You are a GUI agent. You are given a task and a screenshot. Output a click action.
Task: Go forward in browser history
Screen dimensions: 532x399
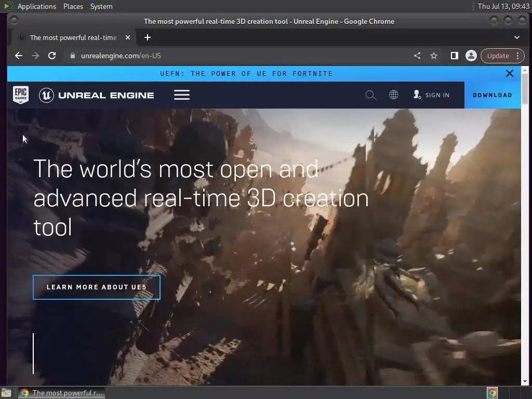tap(35, 56)
